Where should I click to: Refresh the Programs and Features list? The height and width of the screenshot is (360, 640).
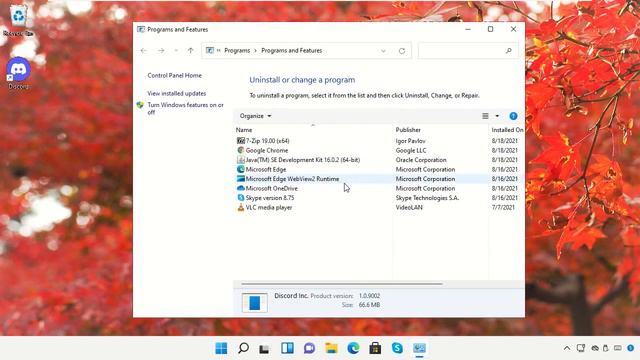coord(402,51)
